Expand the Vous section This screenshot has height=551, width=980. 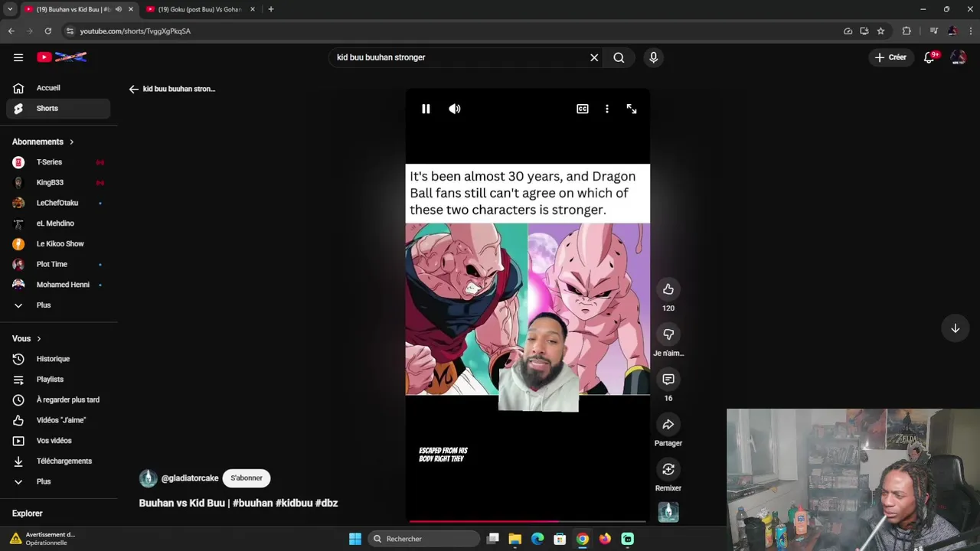click(27, 339)
